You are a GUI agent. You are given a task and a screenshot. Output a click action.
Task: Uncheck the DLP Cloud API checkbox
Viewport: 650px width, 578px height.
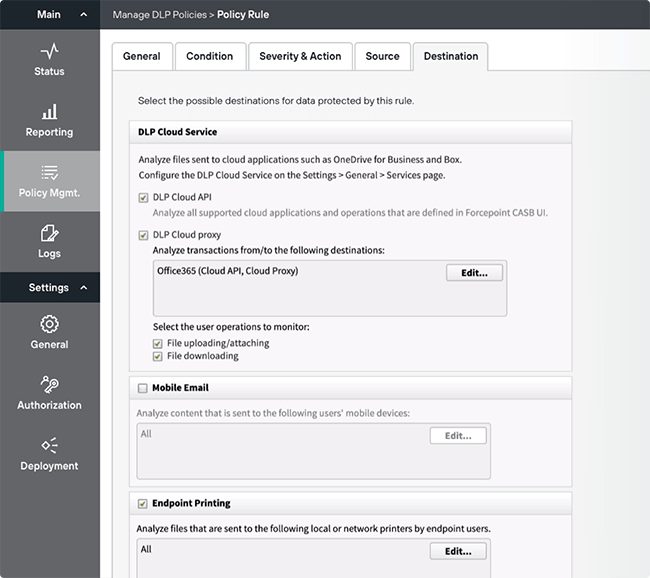tap(144, 198)
